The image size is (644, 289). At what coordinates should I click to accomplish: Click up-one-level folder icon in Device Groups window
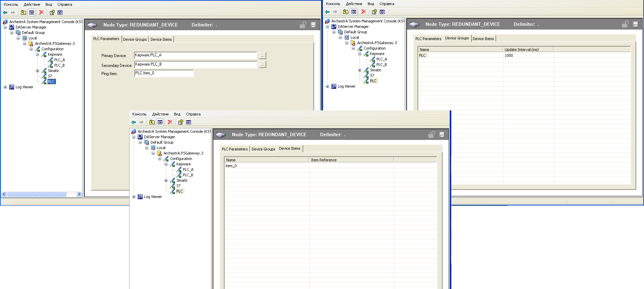pyautogui.click(x=346, y=12)
